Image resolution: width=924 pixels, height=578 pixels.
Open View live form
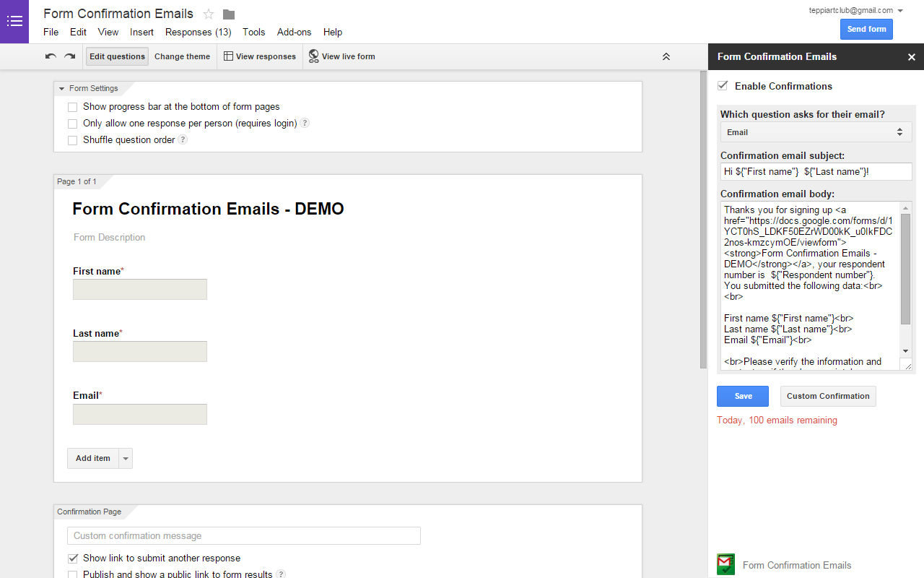(341, 56)
